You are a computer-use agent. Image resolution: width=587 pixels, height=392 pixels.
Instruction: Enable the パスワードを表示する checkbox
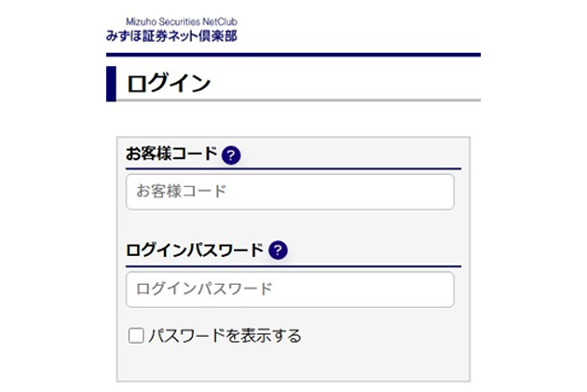pyautogui.click(x=136, y=335)
